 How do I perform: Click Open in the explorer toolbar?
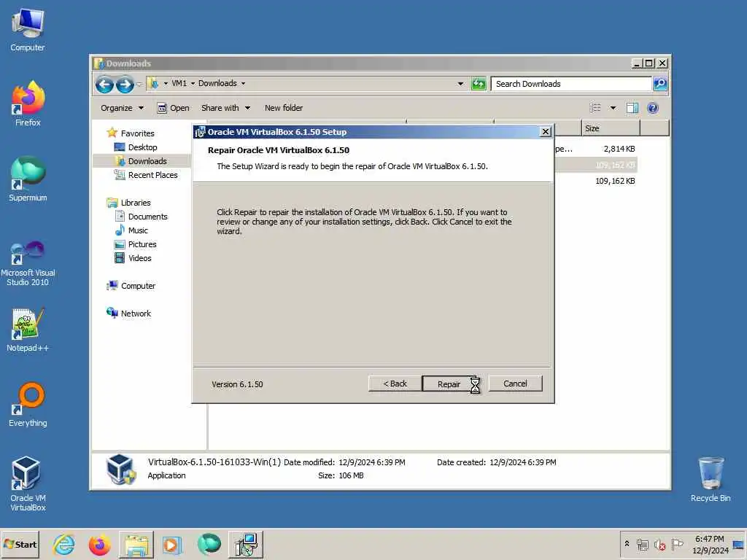coord(173,108)
